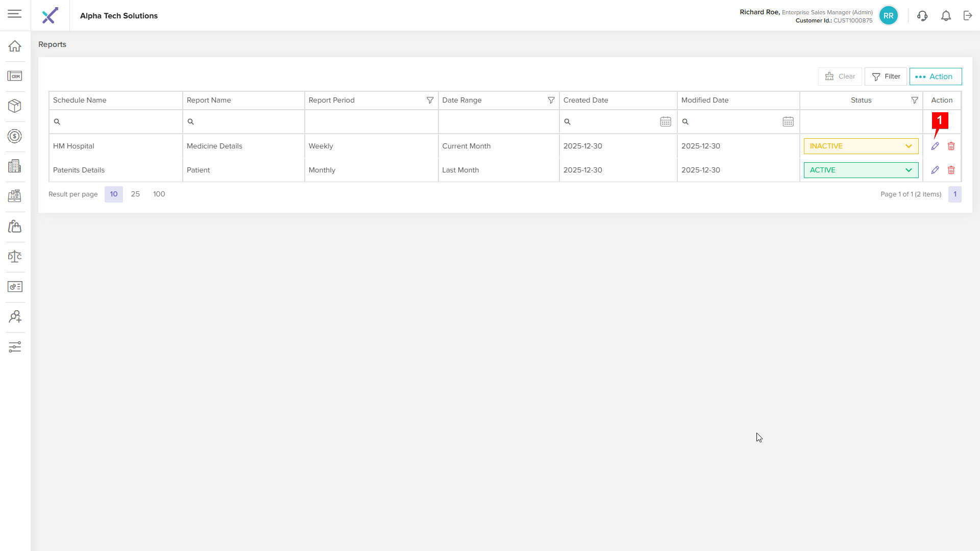
Task: Open the notifications bell
Action: coord(946,16)
